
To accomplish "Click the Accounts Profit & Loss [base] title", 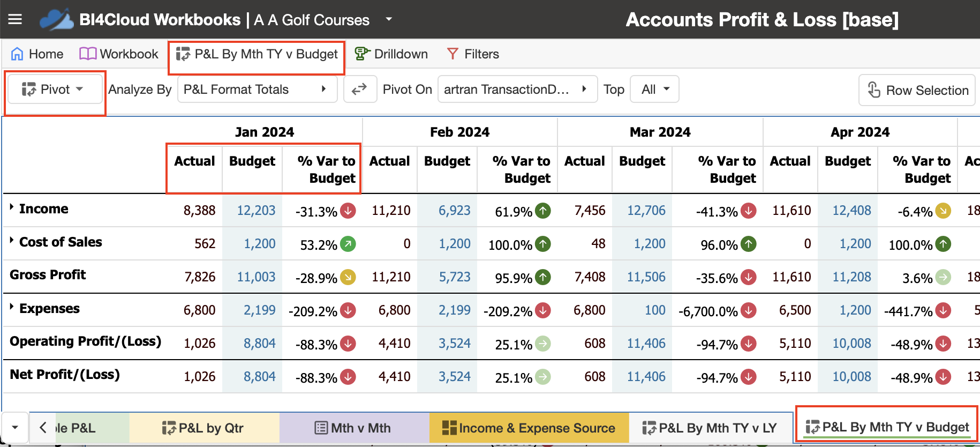I will (762, 20).
